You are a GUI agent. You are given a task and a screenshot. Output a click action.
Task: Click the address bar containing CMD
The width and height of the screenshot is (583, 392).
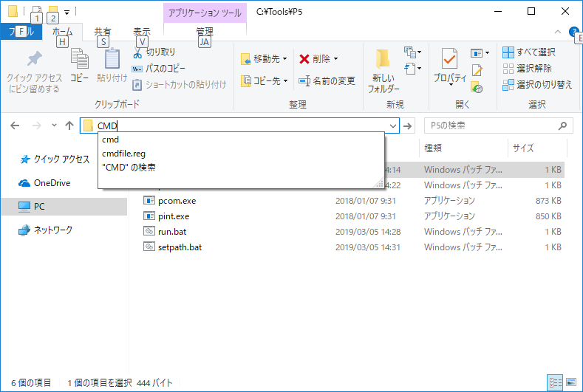coord(239,125)
